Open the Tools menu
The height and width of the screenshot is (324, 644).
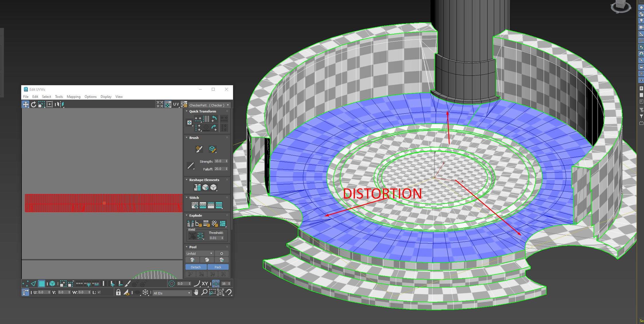click(x=59, y=97)
